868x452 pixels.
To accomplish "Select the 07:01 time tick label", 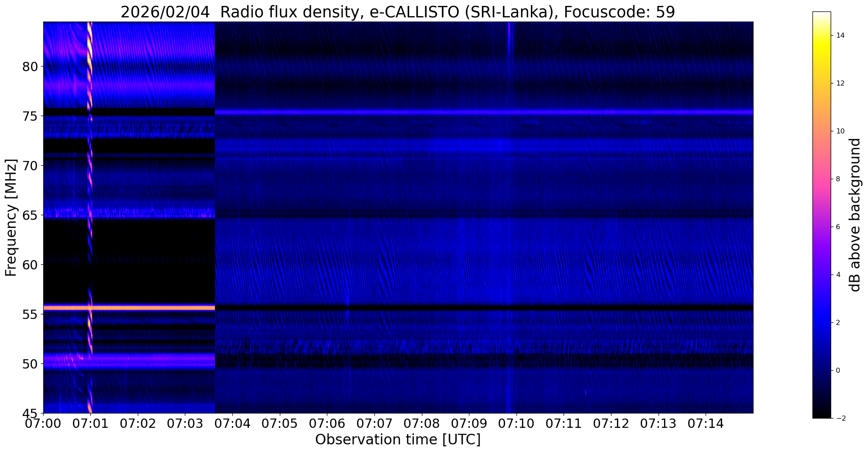I will tap(90, 423).
